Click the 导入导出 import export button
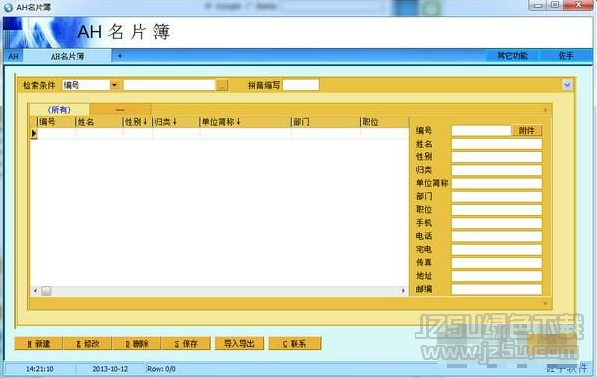 click(239, 343)
